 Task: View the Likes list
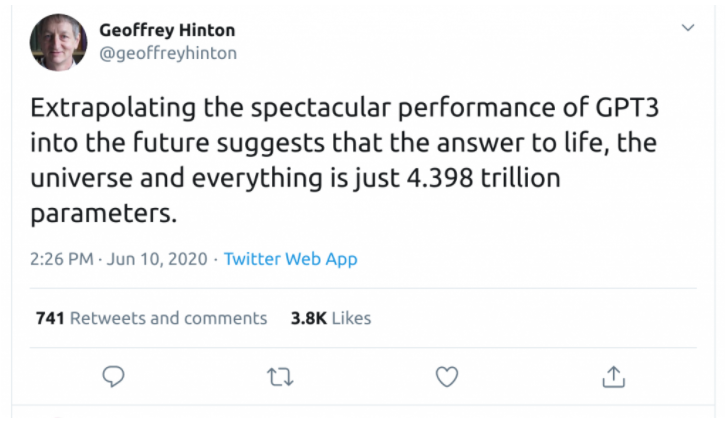coord(351,318)
